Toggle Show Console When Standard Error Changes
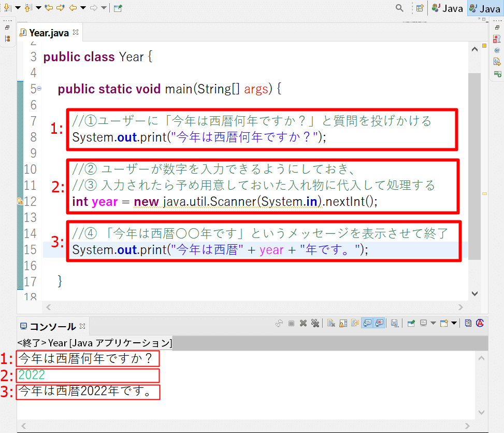 click(x=379, y=323)
